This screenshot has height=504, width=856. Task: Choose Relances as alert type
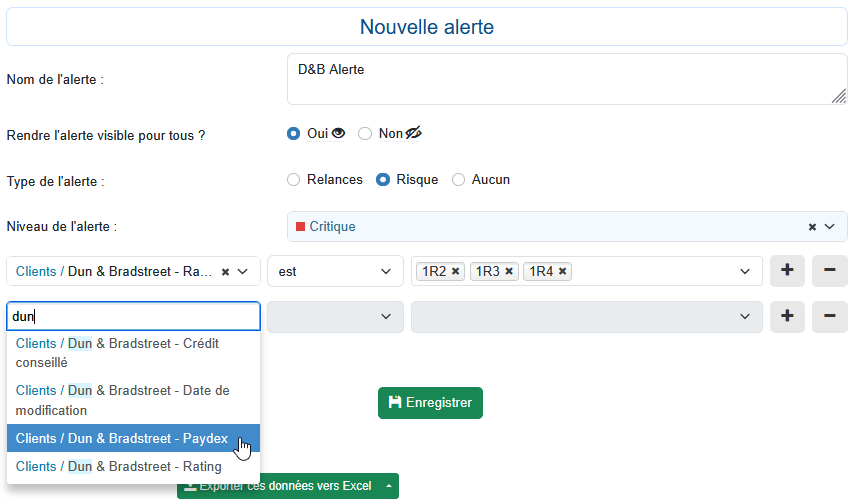coord(293,180)
